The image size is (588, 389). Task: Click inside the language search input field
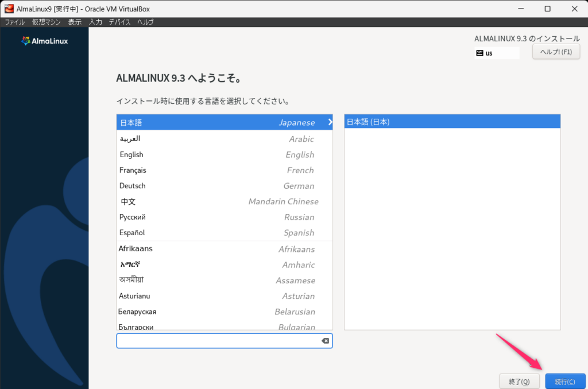pyautogui.click(x=218, y=341)
